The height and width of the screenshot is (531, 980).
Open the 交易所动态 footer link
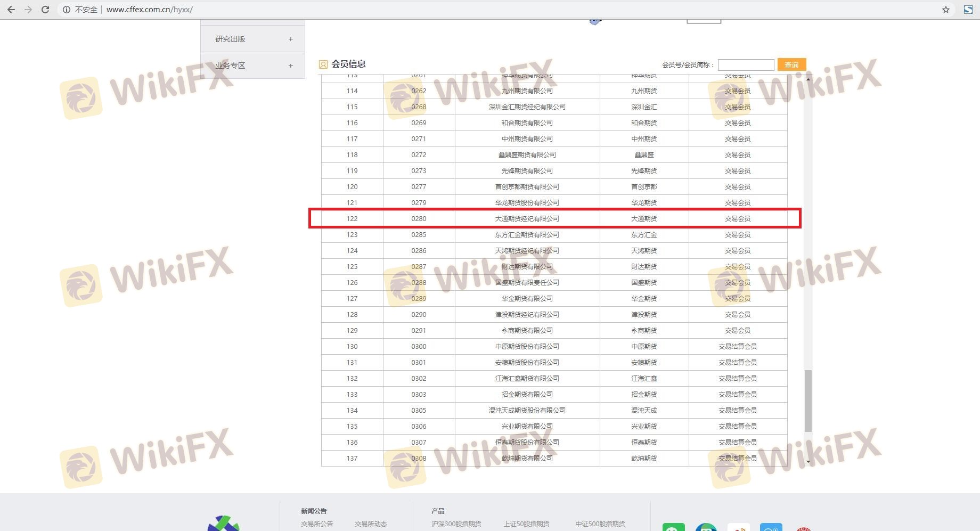click(x=371, y=524)
